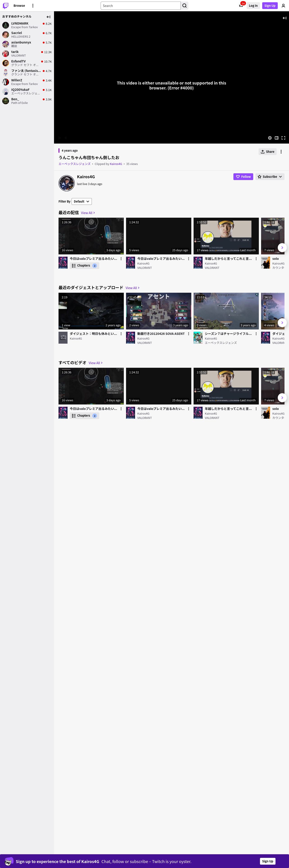Viewport: 289px width, 868px height.
Task: Expand Chapters in the すべてのビデオ section
Action: point(84,416)
